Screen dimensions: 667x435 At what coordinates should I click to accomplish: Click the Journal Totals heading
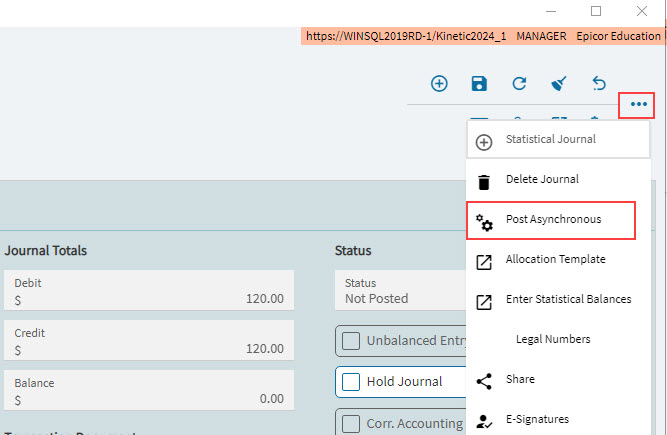click(46, 250)
